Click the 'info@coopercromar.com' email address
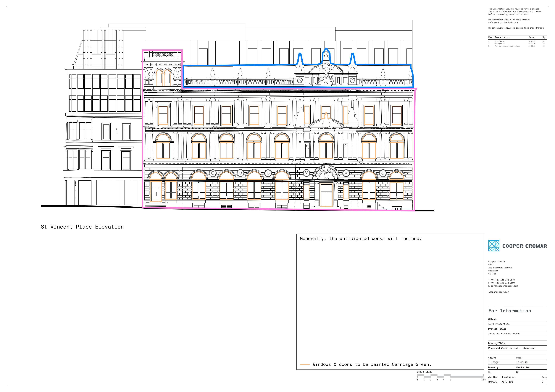The height and width of the screenshot is (392, 555). [504, 286]
